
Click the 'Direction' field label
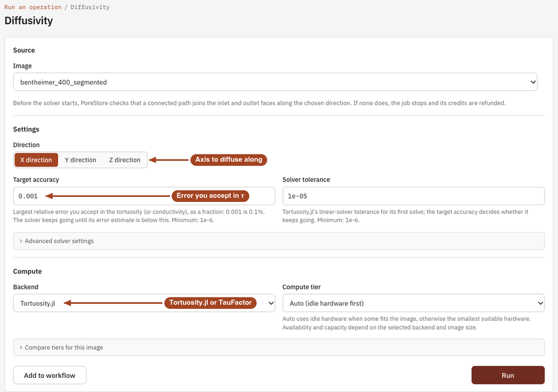[27, 145]
